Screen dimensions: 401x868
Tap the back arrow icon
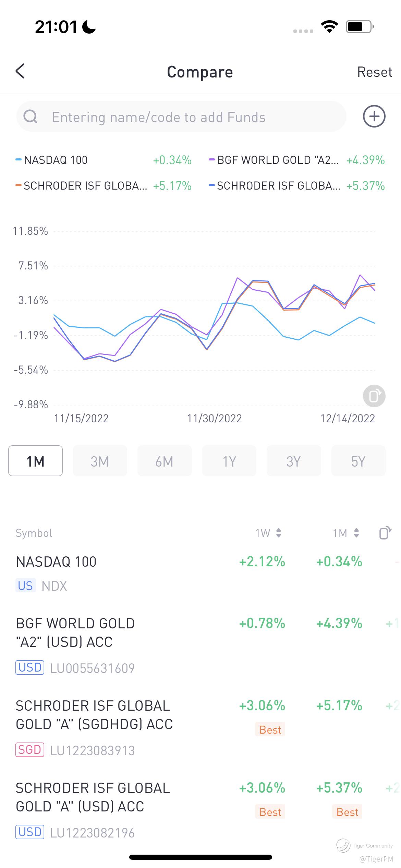pos(20,71)
